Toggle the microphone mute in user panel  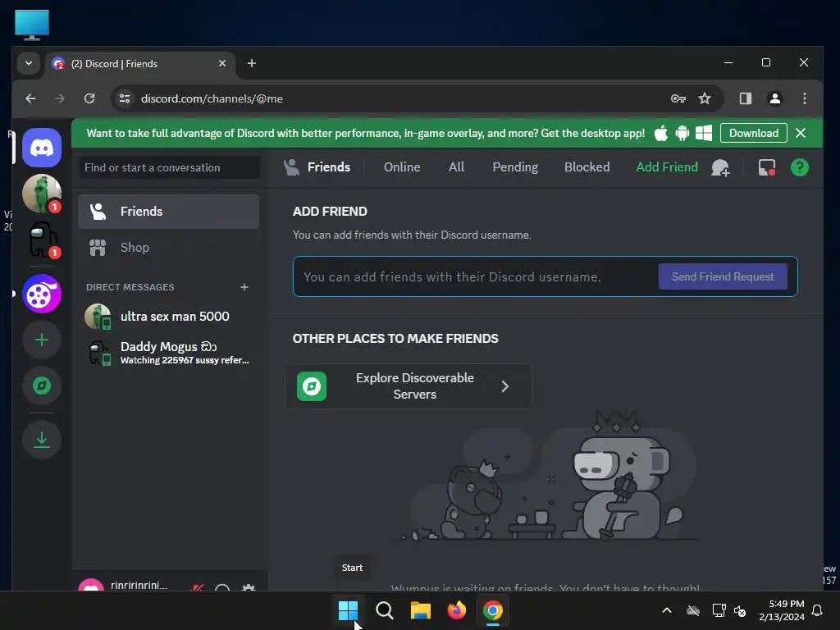point(197,587)
